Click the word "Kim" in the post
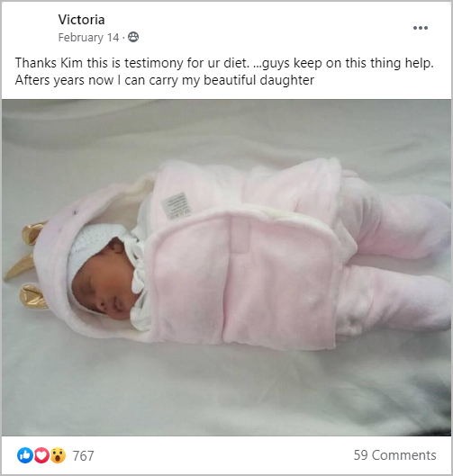453x476 pixels. [x=72, y=63]
